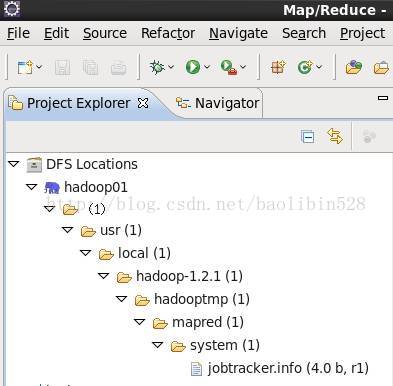Click the Save toolbar icon

(62, 68)
